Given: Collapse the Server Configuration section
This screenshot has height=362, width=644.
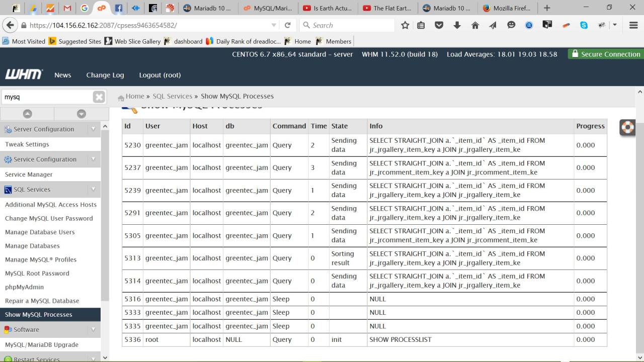Looking at the screenshot, I should [93, 129].
